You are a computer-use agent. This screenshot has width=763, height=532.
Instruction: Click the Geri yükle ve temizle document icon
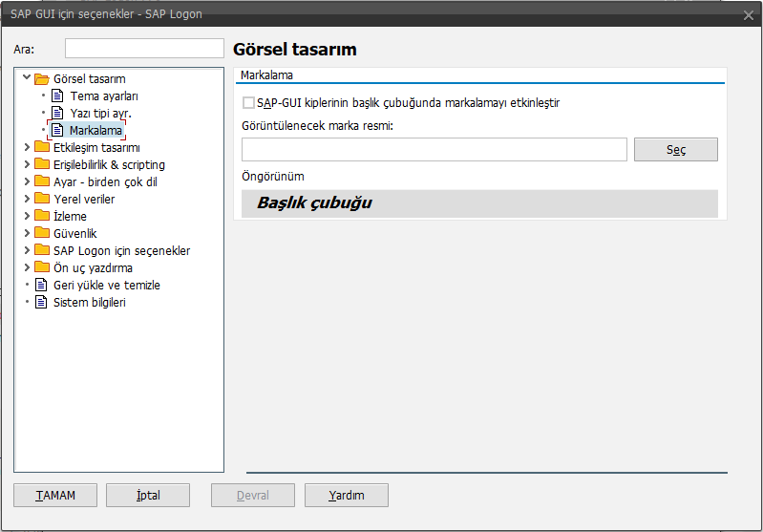(41, 285)
